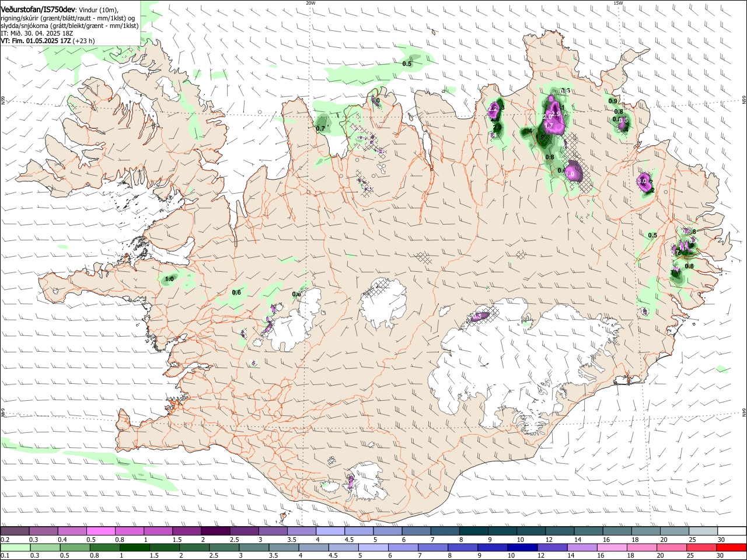Click snow-scale swatch between 3.5 and 4

pyautogui.click(x=302, y=531)
